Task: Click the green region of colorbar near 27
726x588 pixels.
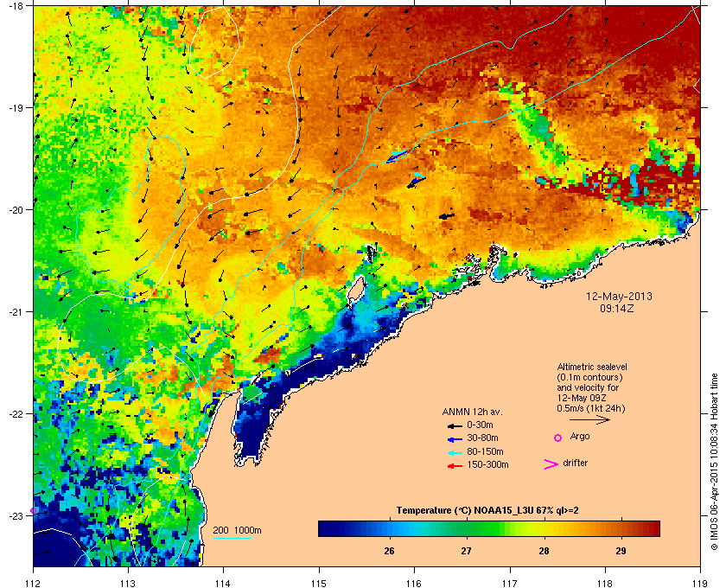Action: coord(467,528)
